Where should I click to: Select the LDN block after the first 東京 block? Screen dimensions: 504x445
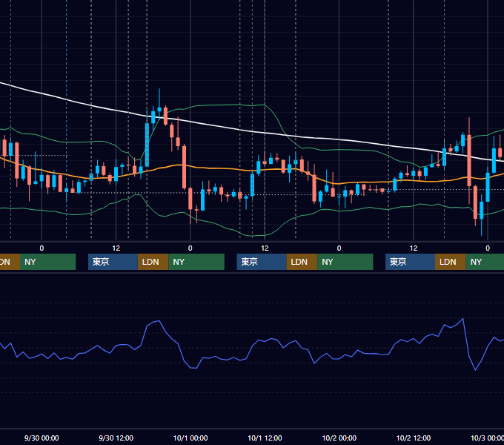[x=153, y=262]
